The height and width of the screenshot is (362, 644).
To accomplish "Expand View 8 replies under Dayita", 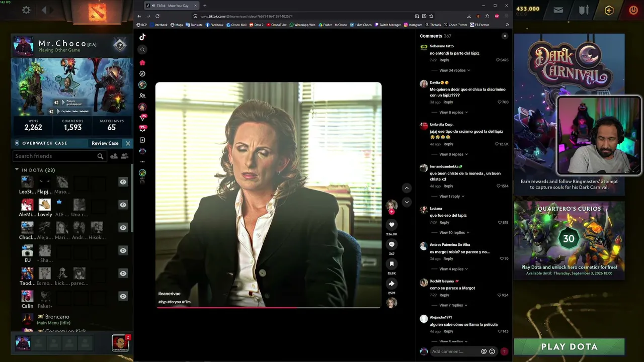I will click(x=453, y=112).
